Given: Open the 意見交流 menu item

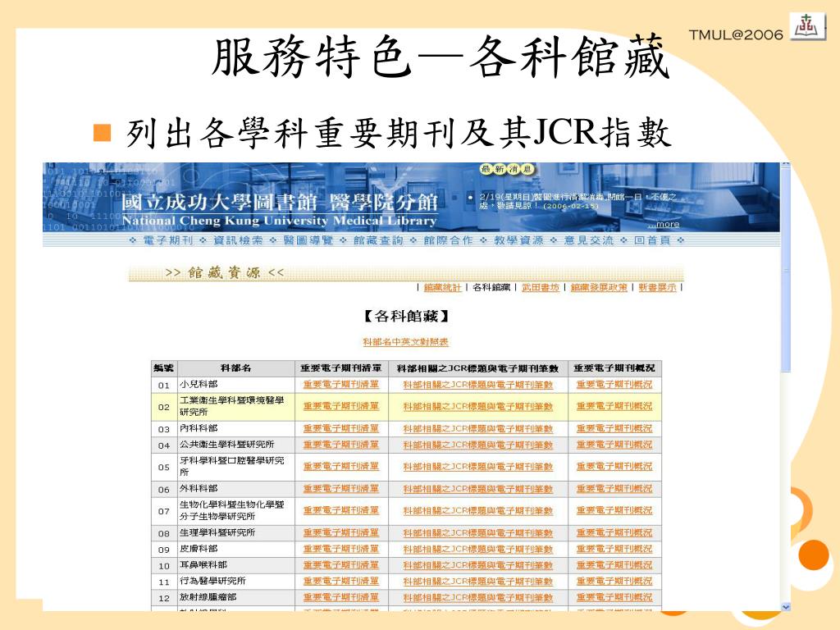Looking at the screenshot, I should pos(588,240).
